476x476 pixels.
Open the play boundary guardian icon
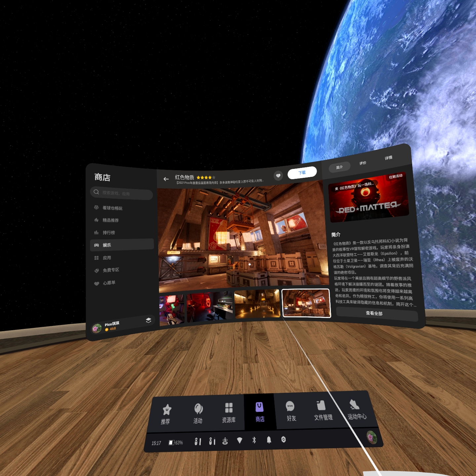click(x=225, y=441)
